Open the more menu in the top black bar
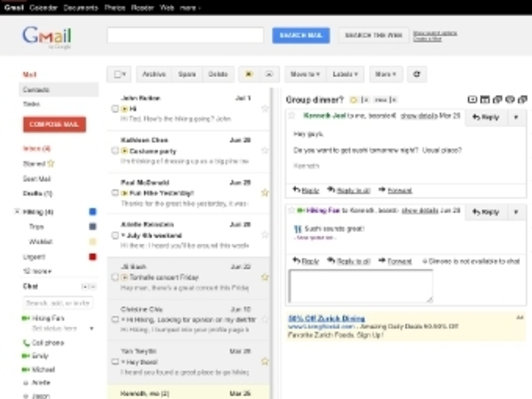Viewport: 532px width, 399px height. (x=190, y=7)
